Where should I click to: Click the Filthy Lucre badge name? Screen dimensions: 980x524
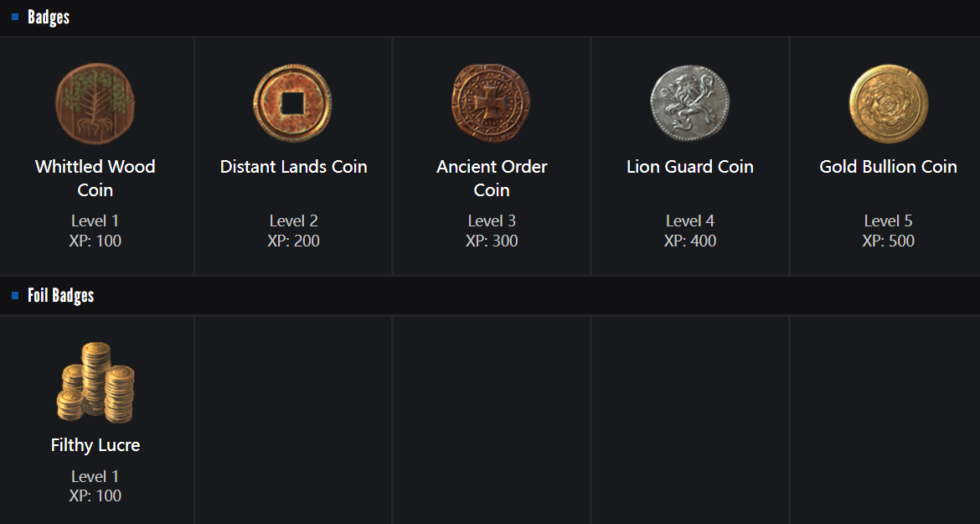click(x=95, y=445)
